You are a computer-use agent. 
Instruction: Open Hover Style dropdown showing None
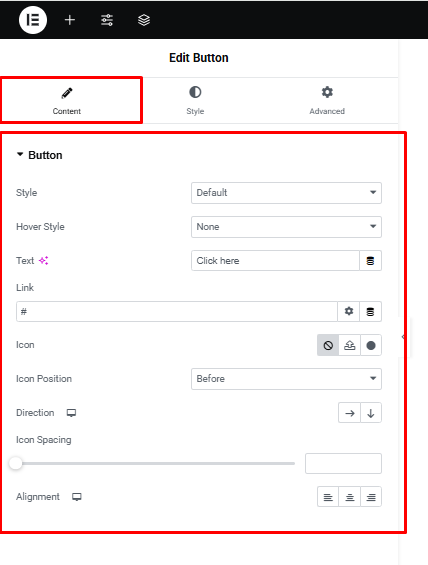tap(286, 227)
